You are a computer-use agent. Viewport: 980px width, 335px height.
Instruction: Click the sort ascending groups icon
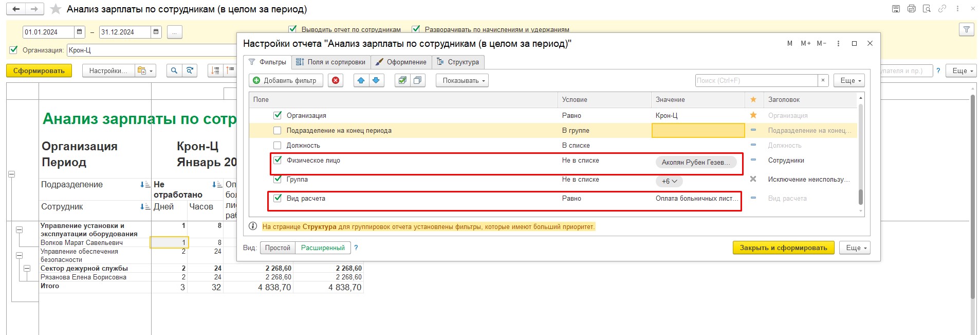tap(230, 70)
